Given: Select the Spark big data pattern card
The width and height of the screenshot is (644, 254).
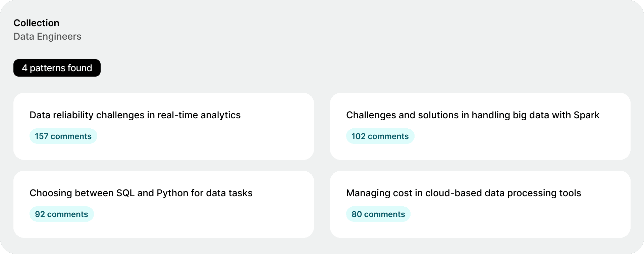Looking at the screenshot, I should 480,126.
